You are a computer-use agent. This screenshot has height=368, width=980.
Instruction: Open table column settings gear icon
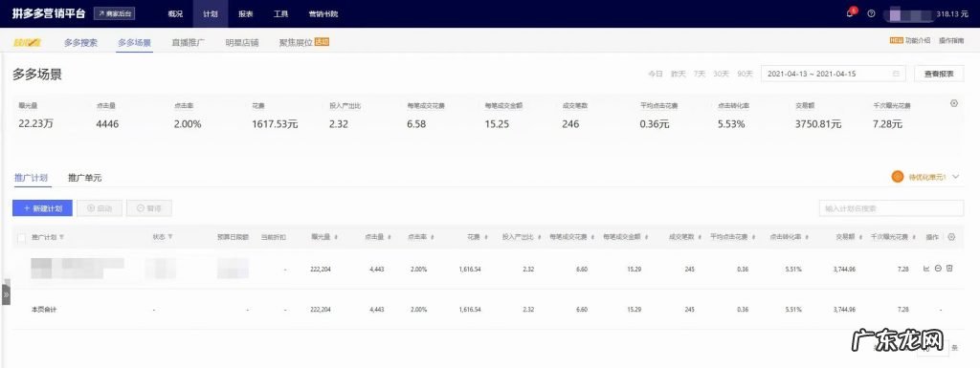pos(951,237)
